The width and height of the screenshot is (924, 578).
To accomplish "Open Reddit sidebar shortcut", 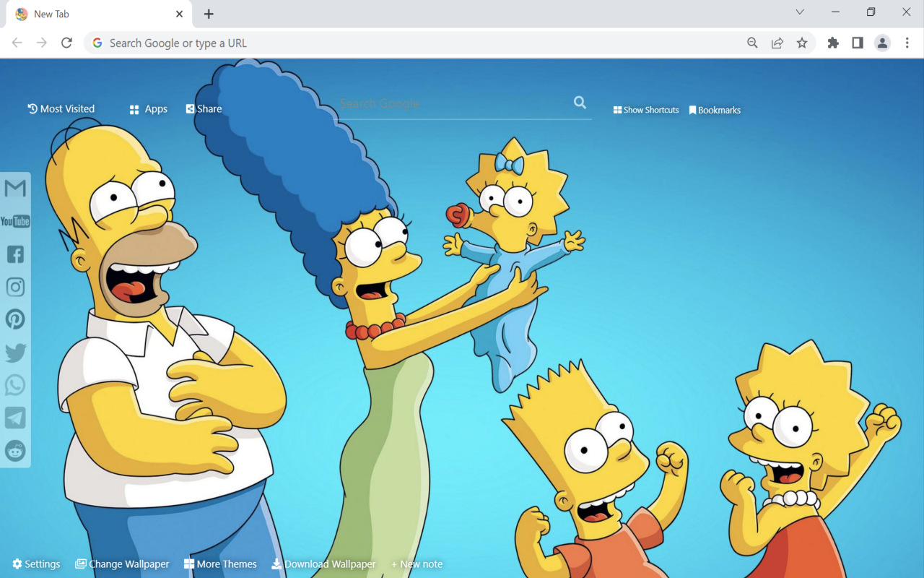I will point(15,451).
